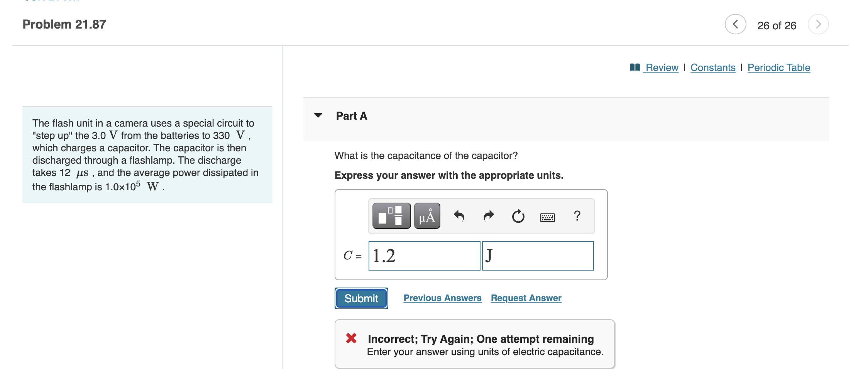Screen dimensions: 868x369
Task: Open the templates fraction tool icon
Action: tap(391, 216)
